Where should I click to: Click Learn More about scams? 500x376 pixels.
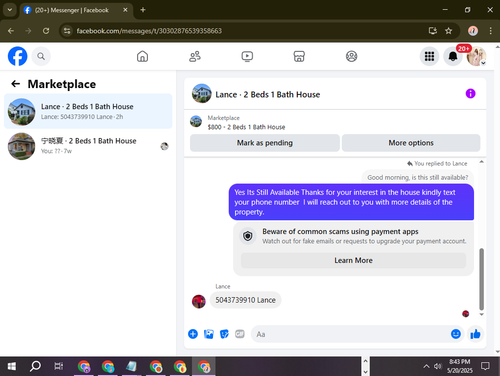(x=353, y=260)
